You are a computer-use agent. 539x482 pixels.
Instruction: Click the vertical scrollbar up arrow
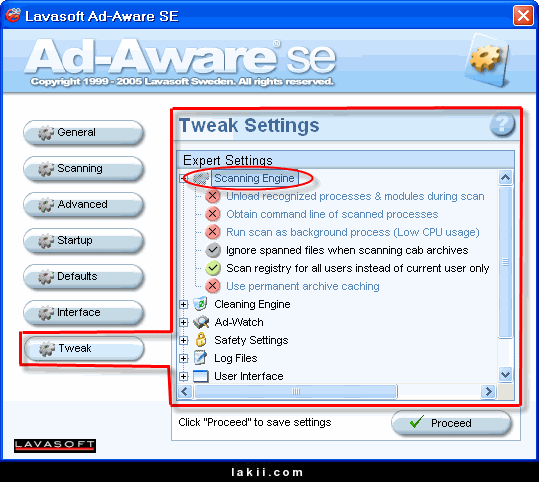tap(505, 177)
